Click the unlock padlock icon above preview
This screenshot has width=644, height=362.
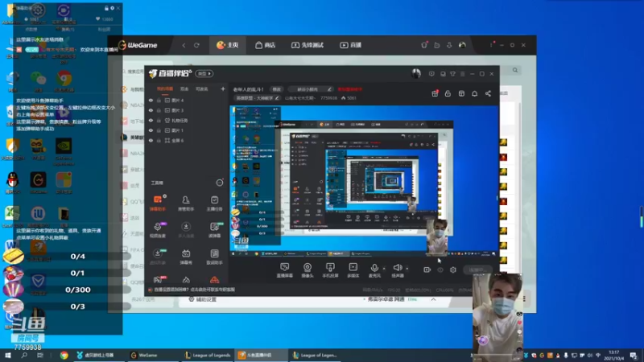point(448,93)
